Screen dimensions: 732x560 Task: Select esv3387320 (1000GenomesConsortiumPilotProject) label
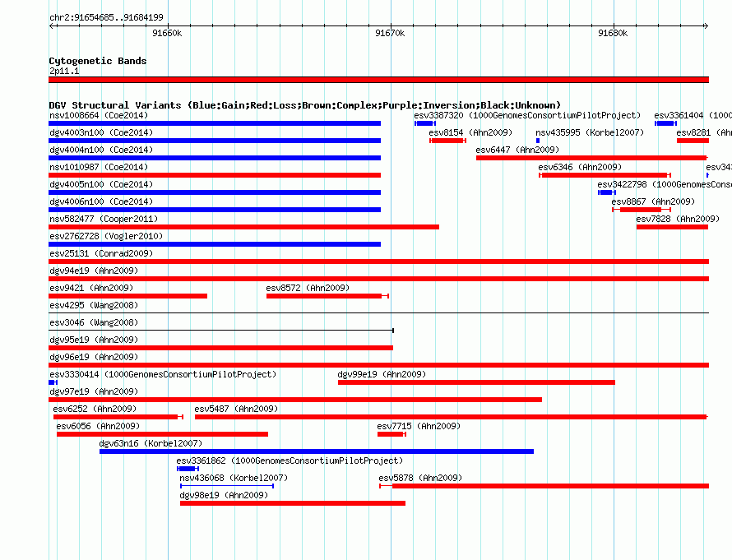(527, 115)
